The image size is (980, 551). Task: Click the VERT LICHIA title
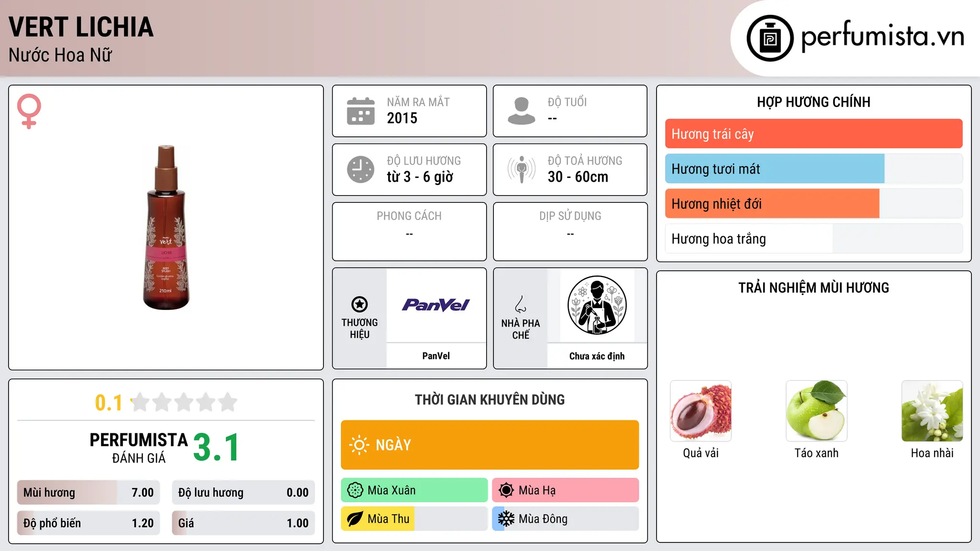(x=81, y=27)
